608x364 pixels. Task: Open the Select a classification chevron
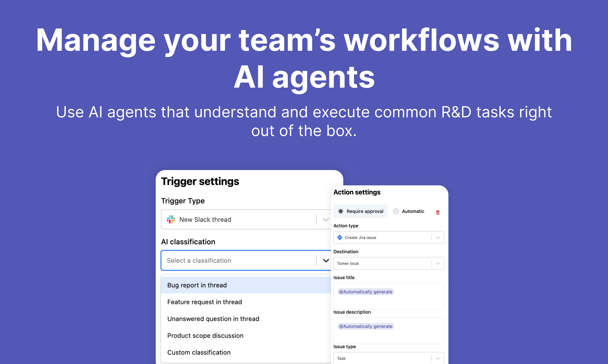coord(326,261)
